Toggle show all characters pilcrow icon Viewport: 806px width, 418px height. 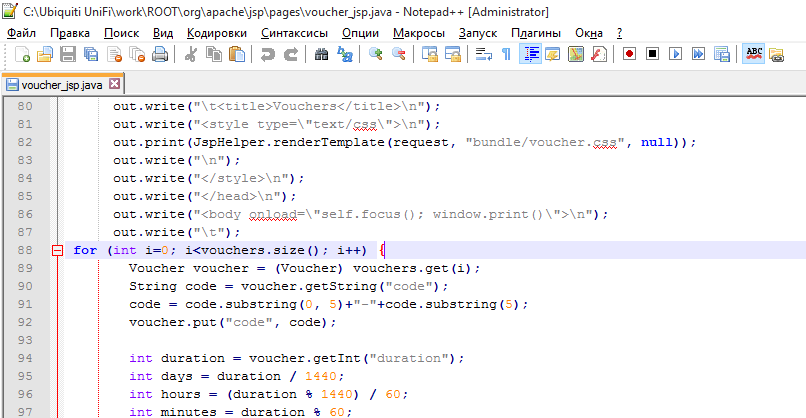(506, 54)
